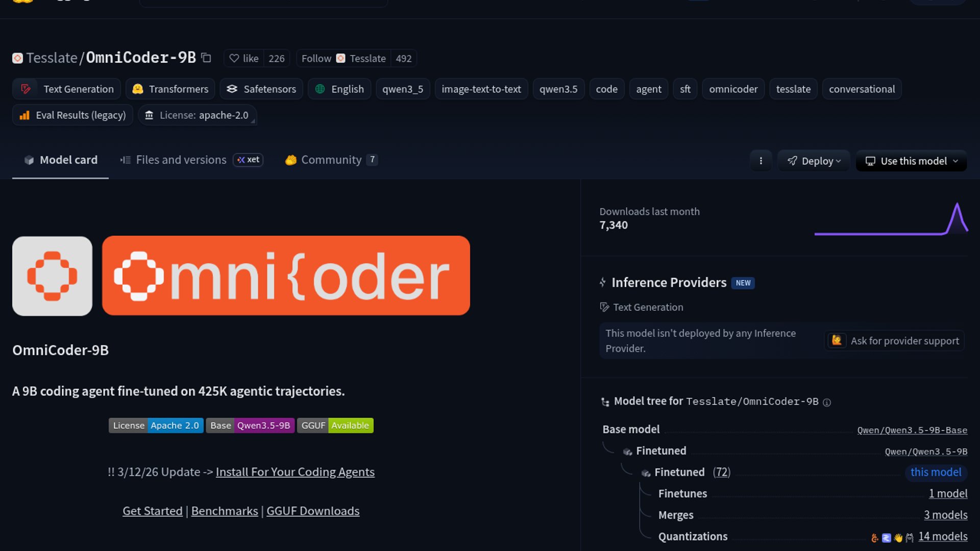Expand the apache-2.0 license tag
980x551 pixels.
tap(198, 115)
